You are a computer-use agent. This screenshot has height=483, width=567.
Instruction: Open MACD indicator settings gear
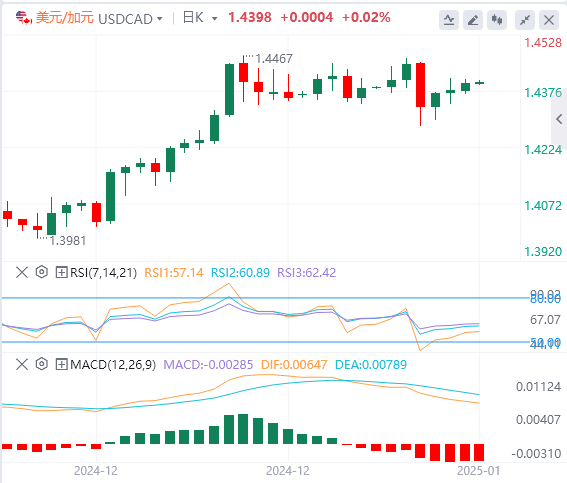click(42, 364)
